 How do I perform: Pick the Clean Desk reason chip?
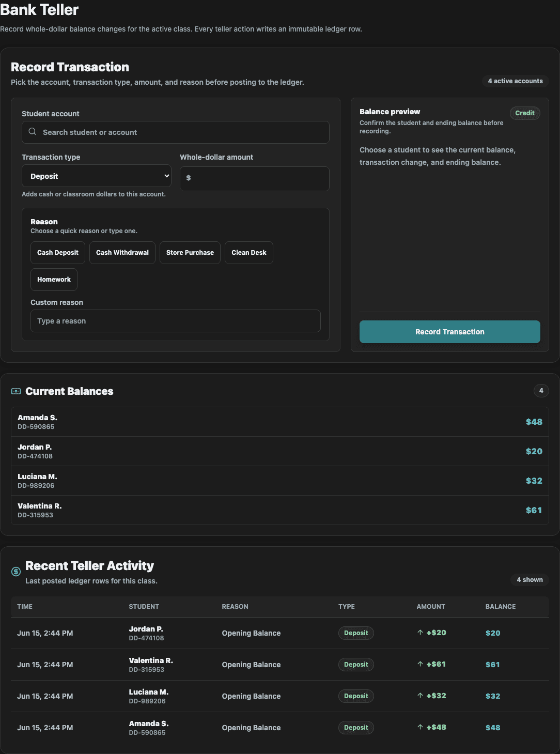coord(249,253)
